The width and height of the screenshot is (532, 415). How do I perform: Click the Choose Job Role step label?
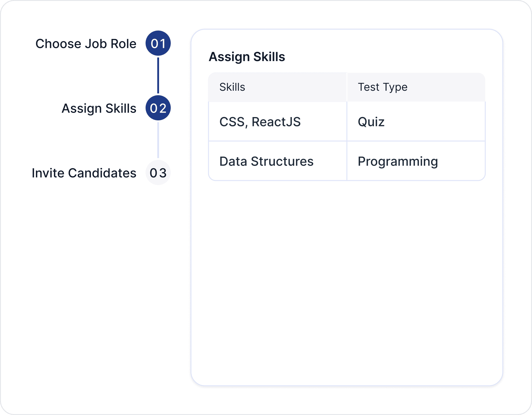pos(86,43)
